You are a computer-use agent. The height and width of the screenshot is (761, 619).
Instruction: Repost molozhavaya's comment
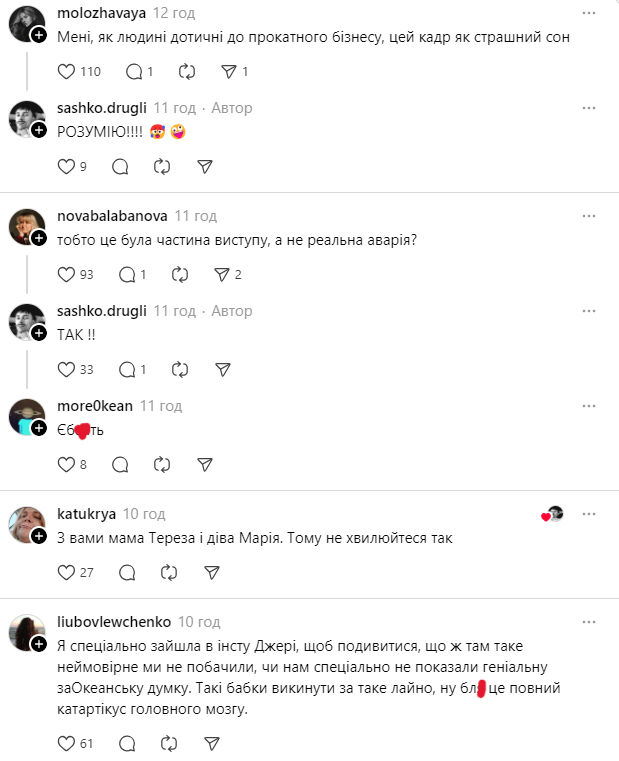(x=187, y=72)
